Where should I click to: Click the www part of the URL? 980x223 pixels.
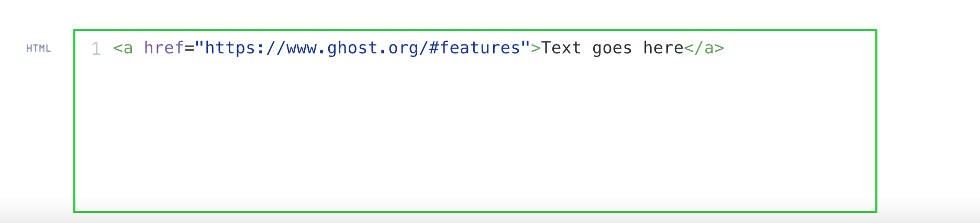(x=302, y=48)
